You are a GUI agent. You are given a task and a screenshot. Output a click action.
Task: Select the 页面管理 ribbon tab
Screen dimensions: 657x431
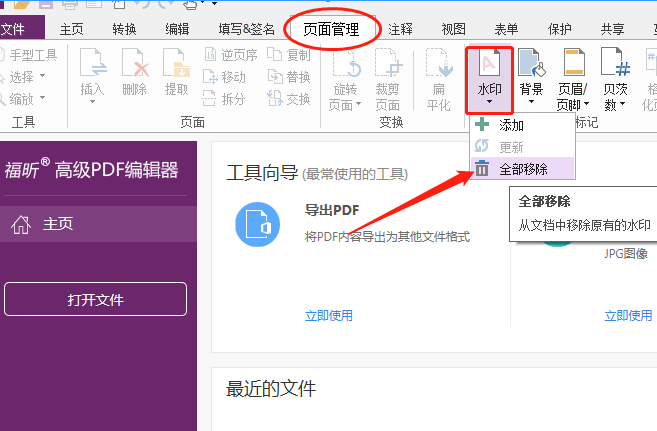click(x=331, y=29)
